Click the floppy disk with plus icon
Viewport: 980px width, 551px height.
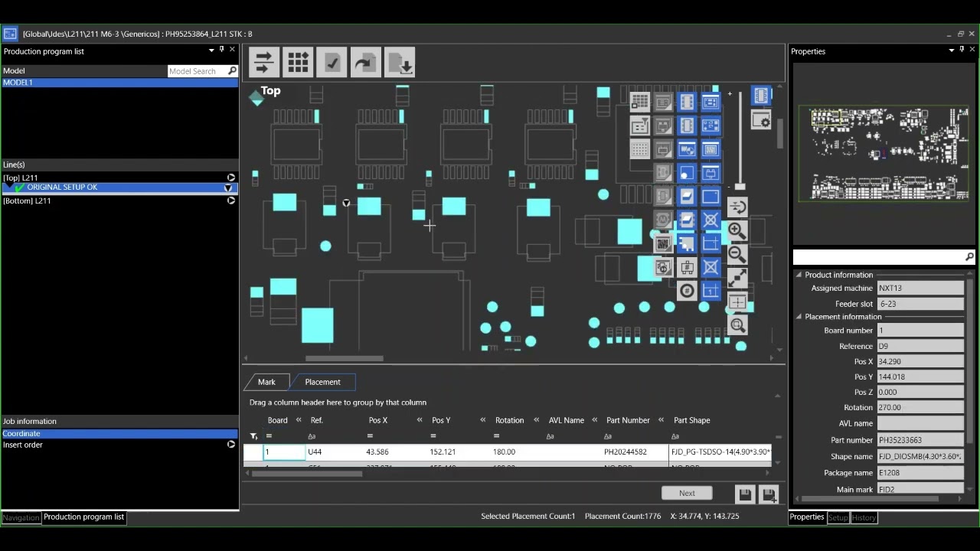point(769,494)
